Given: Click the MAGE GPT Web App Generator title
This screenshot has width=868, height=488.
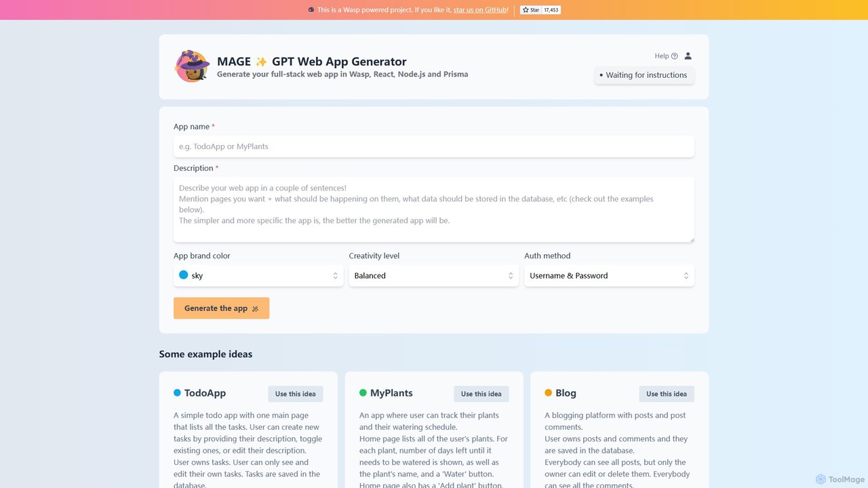Looking at the screenshot, I should (x=312, y=62).
